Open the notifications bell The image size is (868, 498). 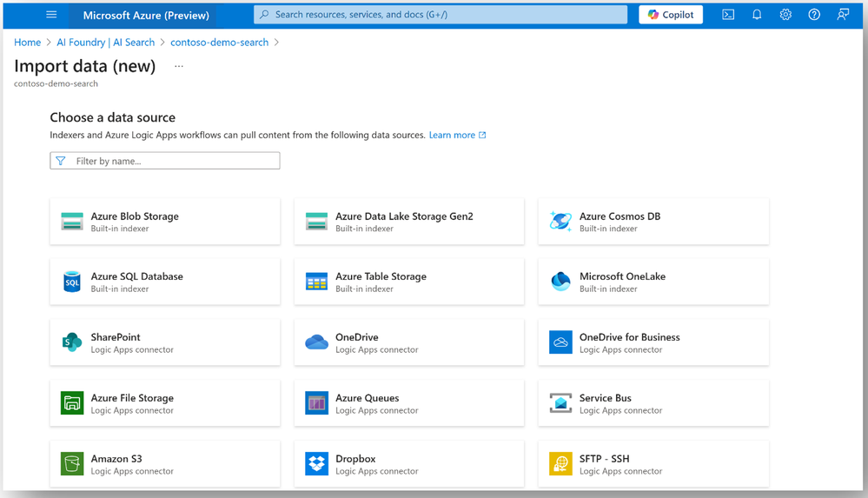coord(757,15)
